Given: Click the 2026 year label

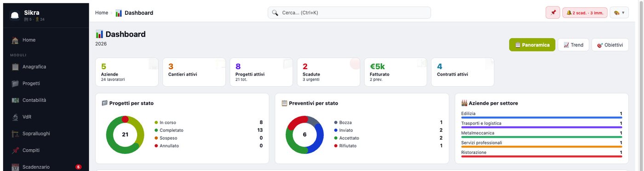Looking at the screenshot, I should click(101, 44).
